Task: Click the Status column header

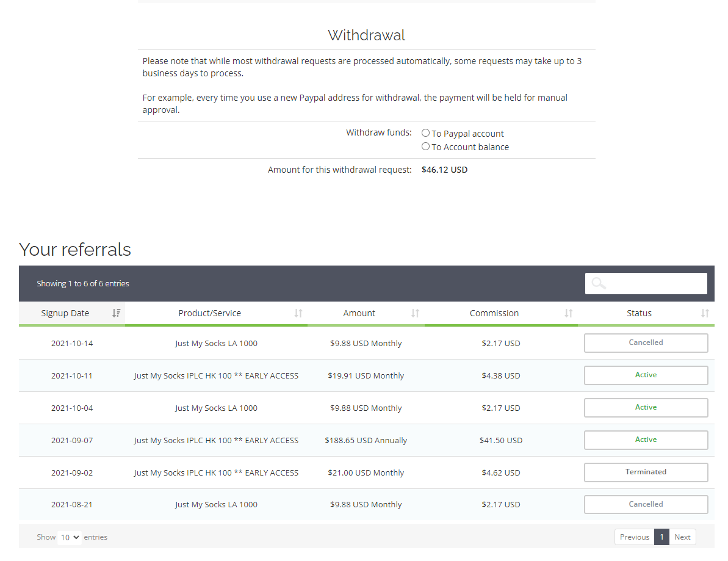Action: (x=646, y=314)
